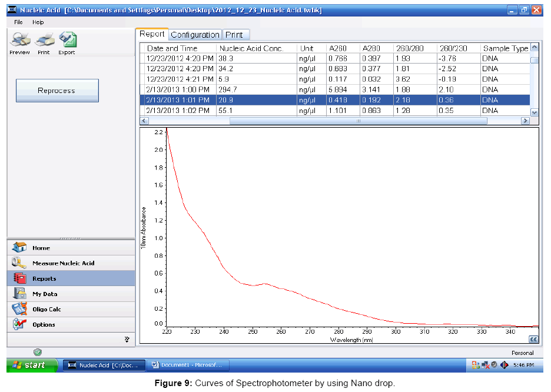Click the Preview printer icon

tap(19, 42)
